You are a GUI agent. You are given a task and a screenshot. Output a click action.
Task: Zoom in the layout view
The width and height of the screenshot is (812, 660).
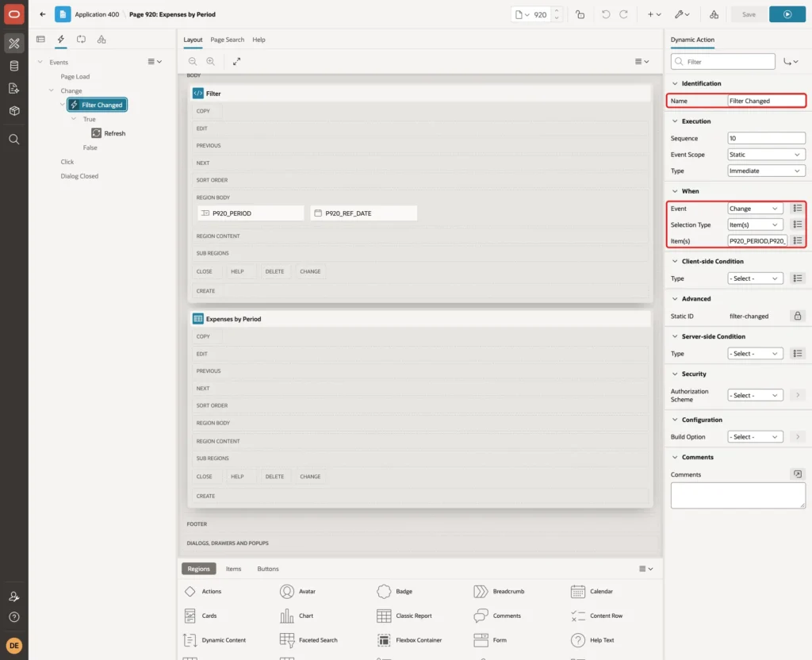tap(211, 61)
